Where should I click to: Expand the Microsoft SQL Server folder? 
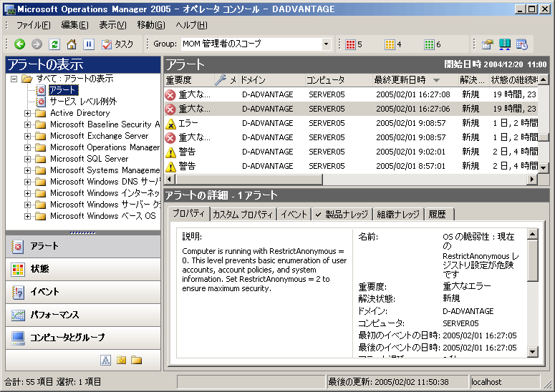(27, 159)
